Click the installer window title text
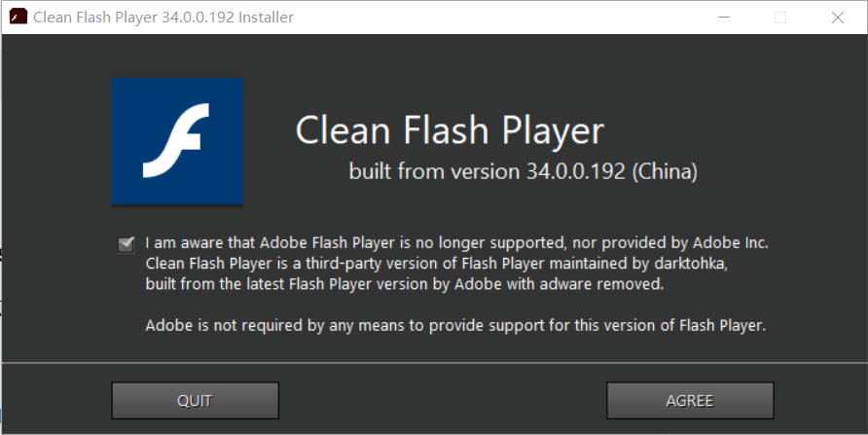 (x=163, y=18)
